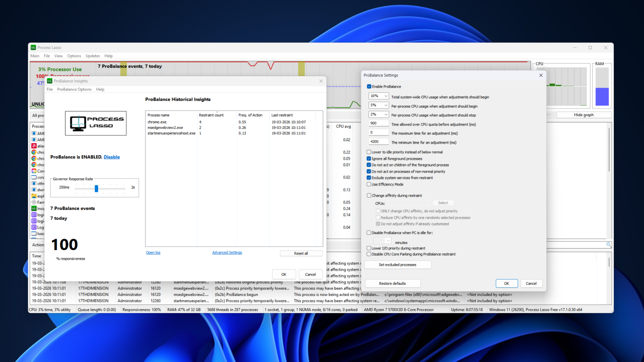Screen dimensions: 644x362
Task: Sort by Restraint count column header
Action: click(217, 115)
